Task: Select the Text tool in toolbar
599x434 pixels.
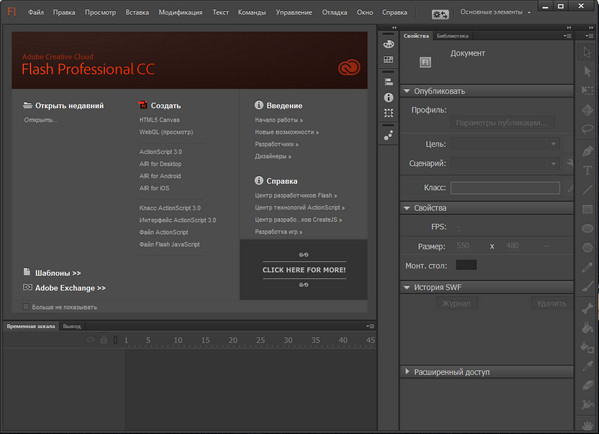Action: [587, 170]
